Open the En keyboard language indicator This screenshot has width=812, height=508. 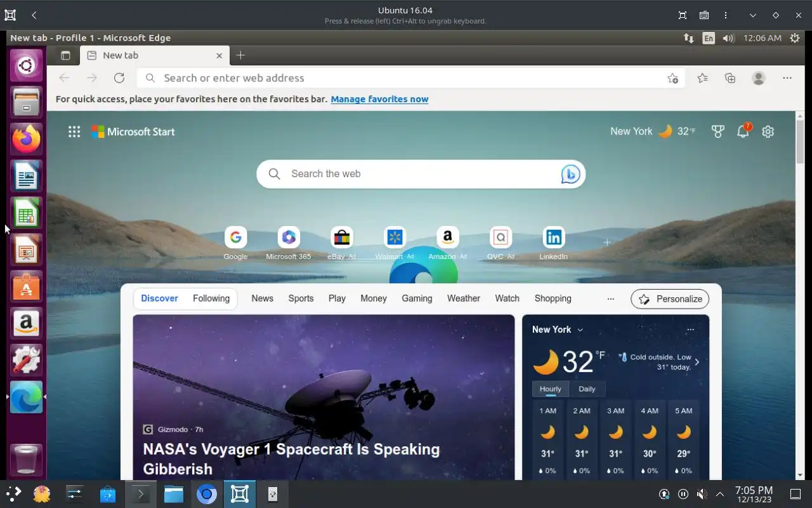tap(709, 38)
